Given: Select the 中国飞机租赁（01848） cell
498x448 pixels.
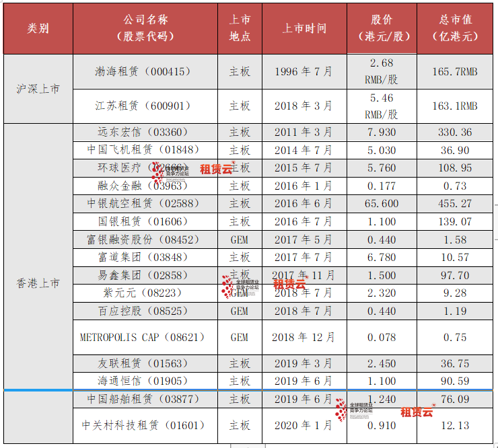Looking at the screenshot, I should point(145,150).
